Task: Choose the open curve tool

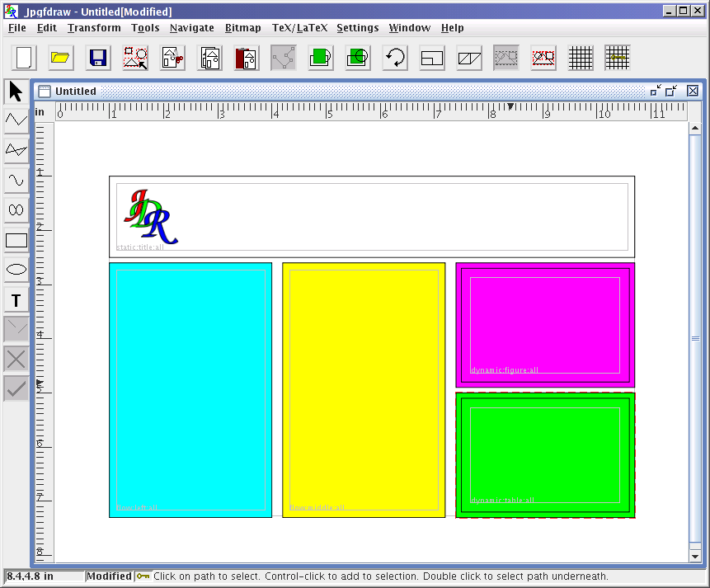Action: click(15, 179)
